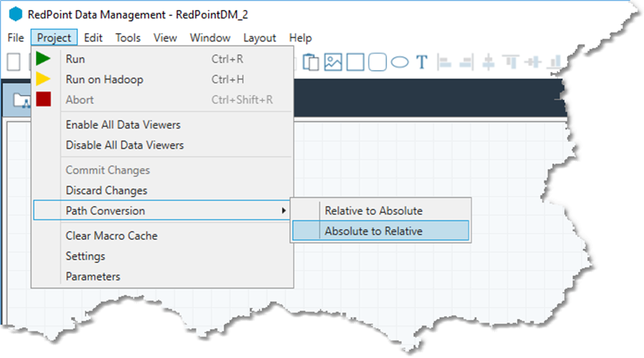Screen dimensions: 644x358
Task: Open project Settings from menu
Action: (85, 256)
